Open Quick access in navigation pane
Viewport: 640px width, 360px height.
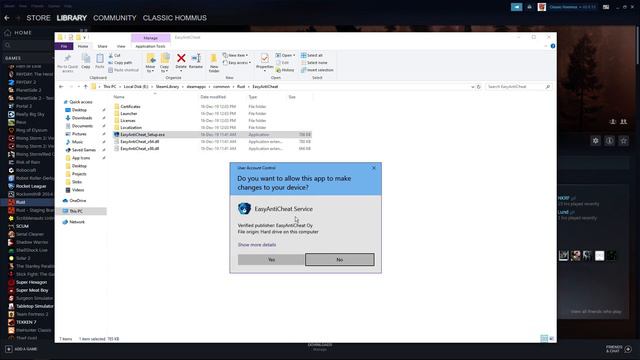[x=80, y=102]
